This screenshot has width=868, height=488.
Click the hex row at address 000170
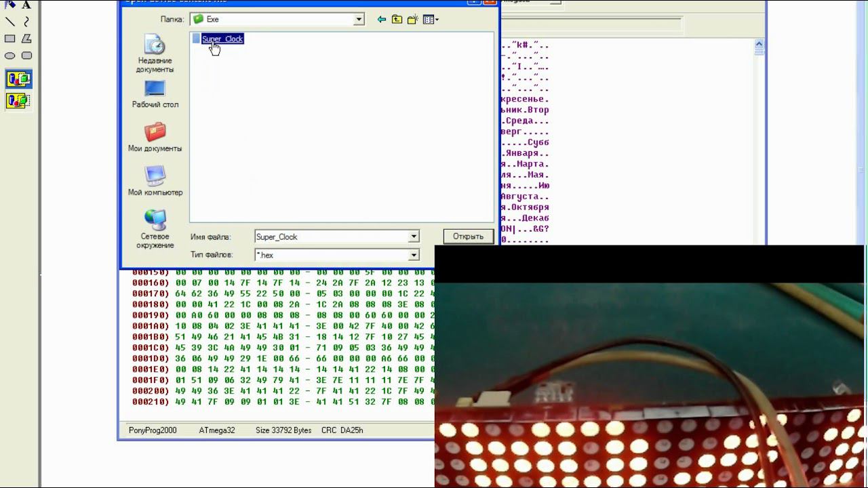283,293
